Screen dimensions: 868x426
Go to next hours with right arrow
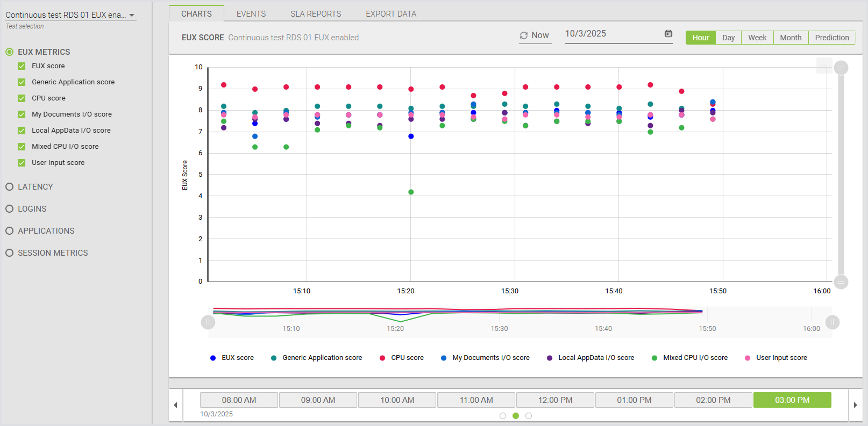[x=855, y=405]
